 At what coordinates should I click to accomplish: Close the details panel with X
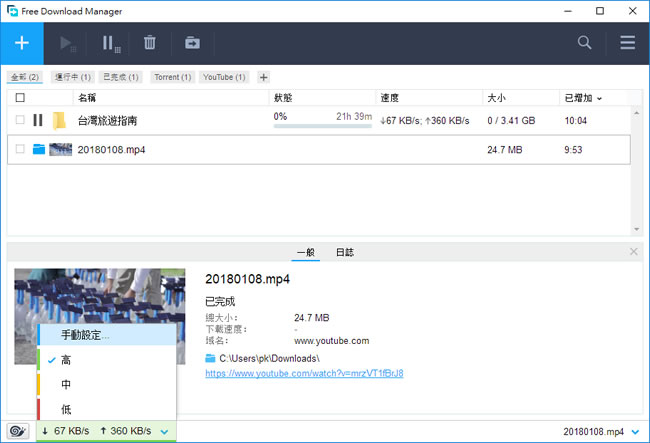point(633,251)
